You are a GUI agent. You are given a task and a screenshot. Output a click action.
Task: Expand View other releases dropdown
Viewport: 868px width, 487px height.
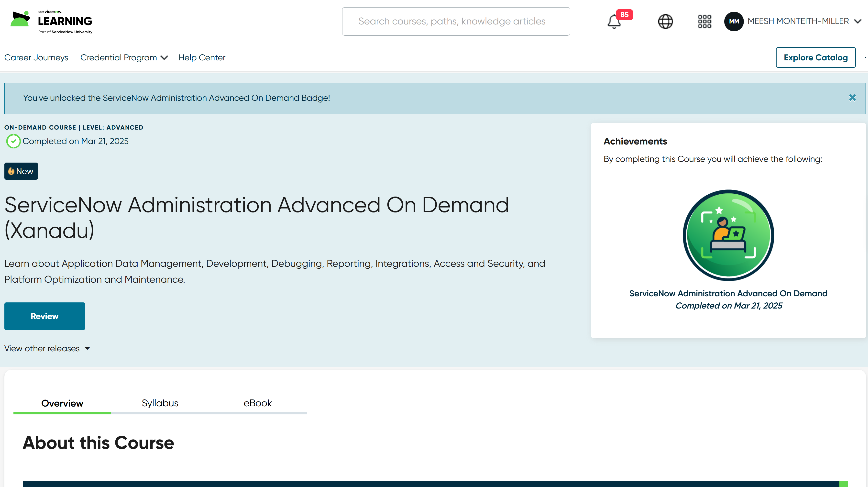[x=47, y=348]
